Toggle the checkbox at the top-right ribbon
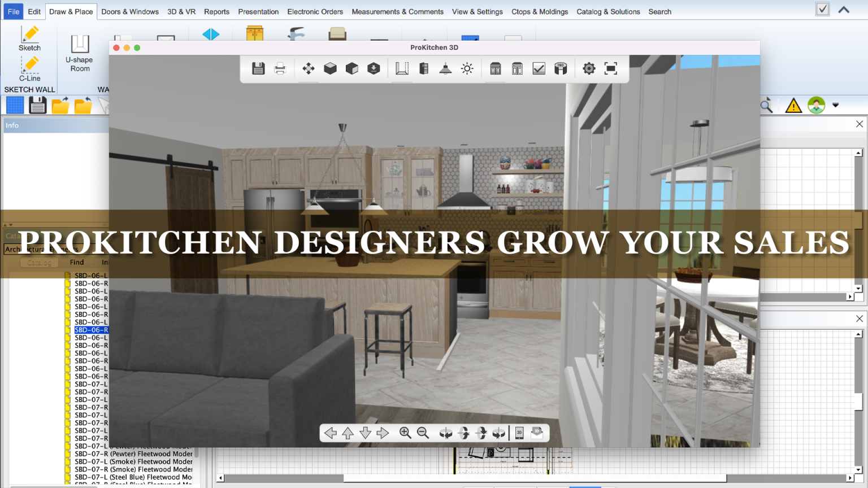The width and height of the screenshot is (868, 488). pos(823,9)
